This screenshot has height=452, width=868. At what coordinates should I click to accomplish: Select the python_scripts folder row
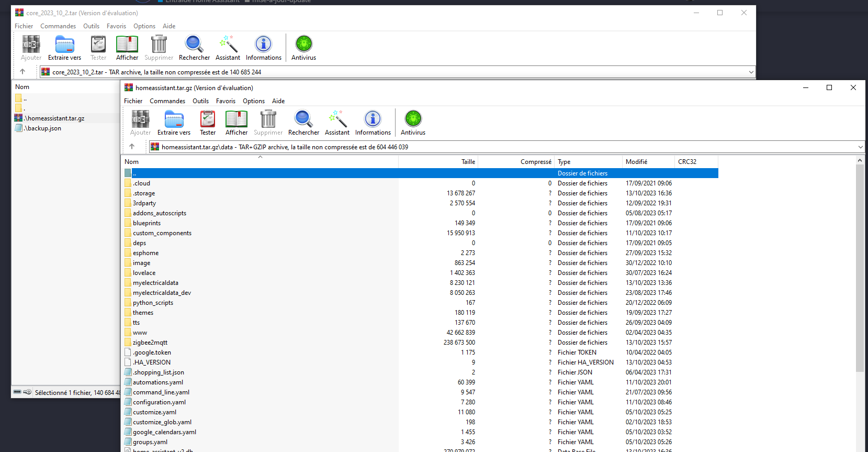pyautogui.click(x=421, y=303)
